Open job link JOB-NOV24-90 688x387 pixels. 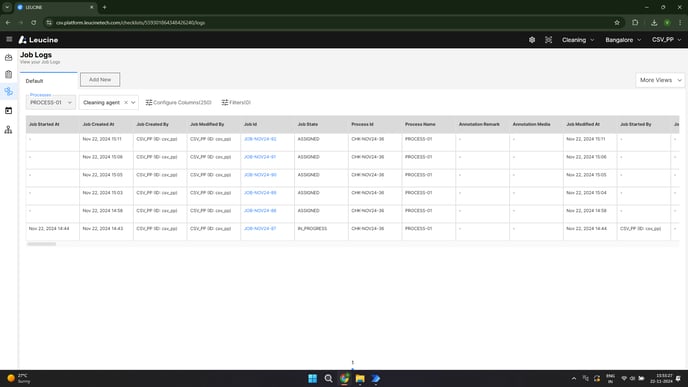(x=260, y=175)
